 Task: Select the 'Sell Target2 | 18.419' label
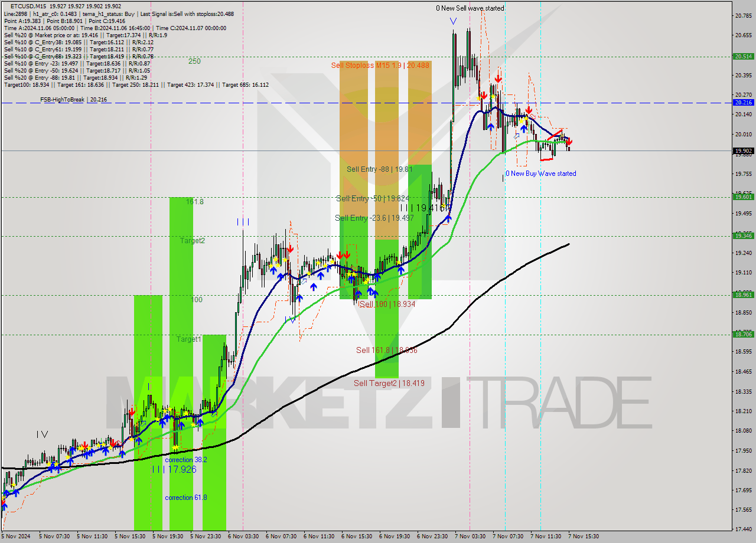click(389, 384)
